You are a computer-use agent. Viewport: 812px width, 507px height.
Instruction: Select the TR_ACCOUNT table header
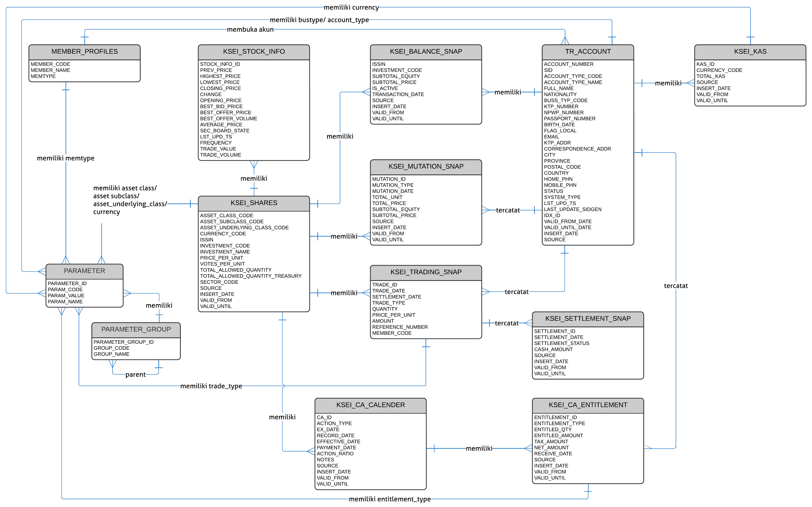point(588,52)
